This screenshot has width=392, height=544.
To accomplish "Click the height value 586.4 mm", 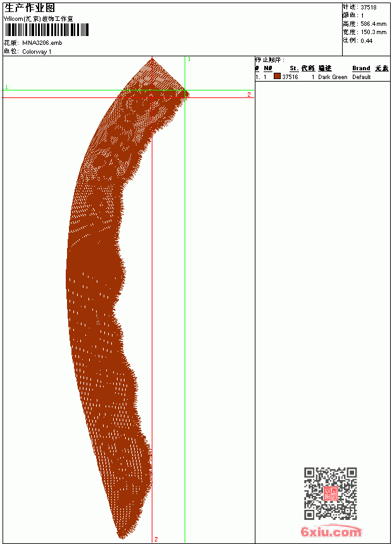I will 373,24.
